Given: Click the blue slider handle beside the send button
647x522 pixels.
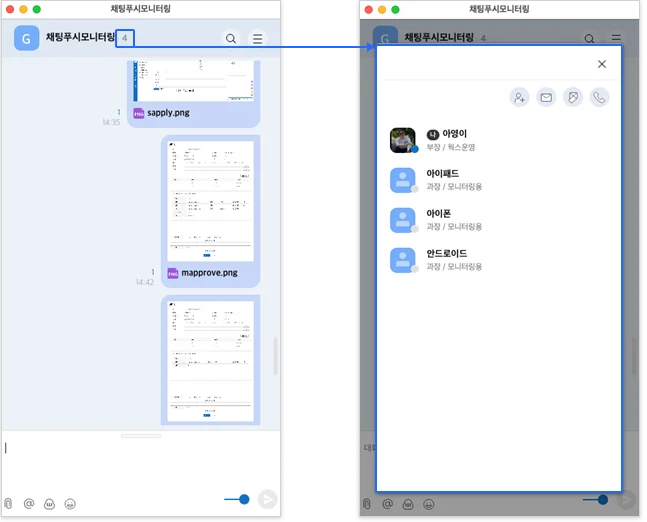Looking at the screenshot, I should click(x=244, y=499).
